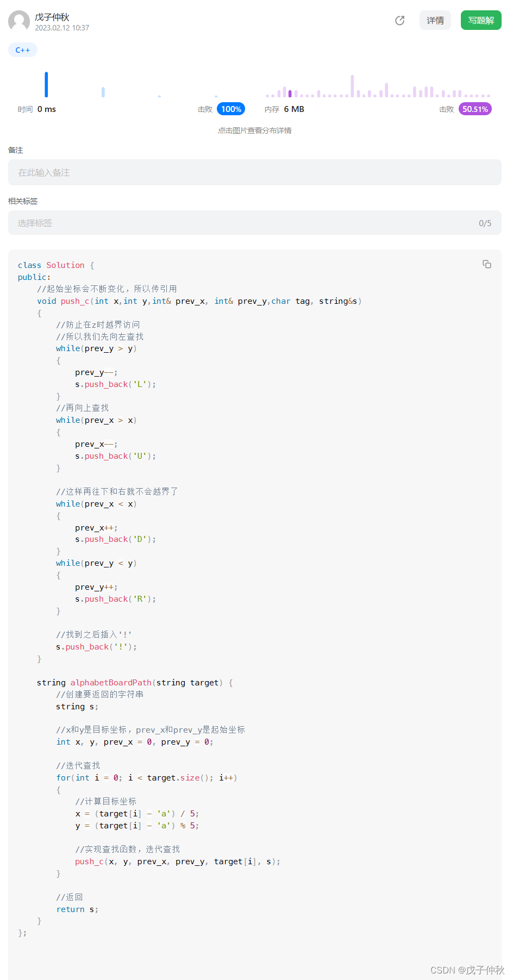Open the 详情 details button
Viewport: 513px width, 980px height.
[435, 21]
